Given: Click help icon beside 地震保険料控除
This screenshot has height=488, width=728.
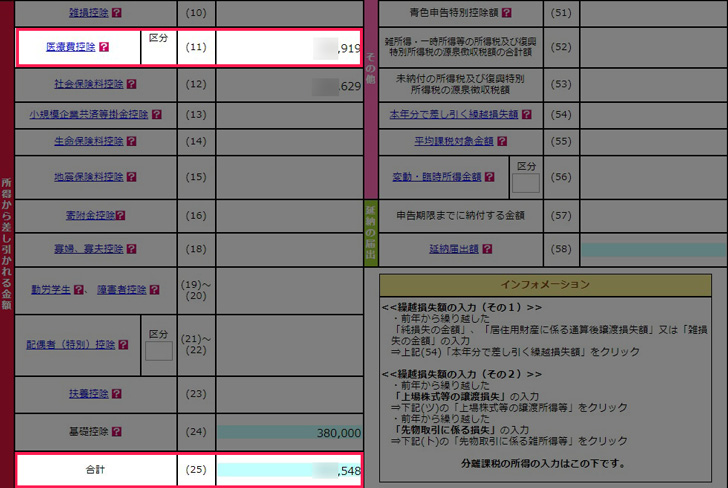Looking at the screenshot, I should (131, 177).
